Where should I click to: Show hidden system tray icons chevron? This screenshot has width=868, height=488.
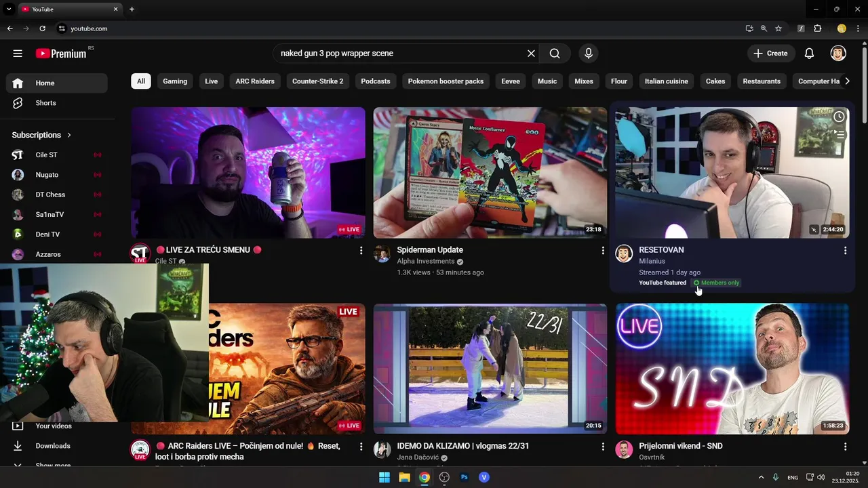tap(761, 477)
